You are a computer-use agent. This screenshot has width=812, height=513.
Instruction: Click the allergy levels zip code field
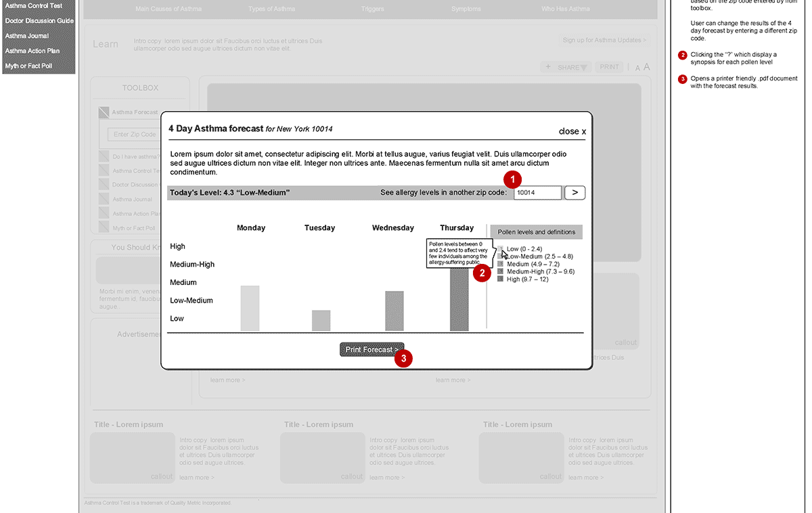tap(537, 193)
